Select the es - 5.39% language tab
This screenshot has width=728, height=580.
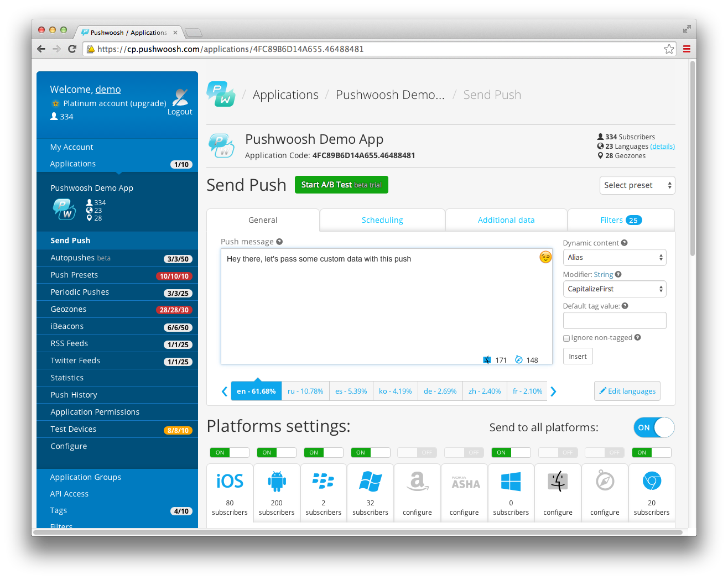(x=351, y=391)
